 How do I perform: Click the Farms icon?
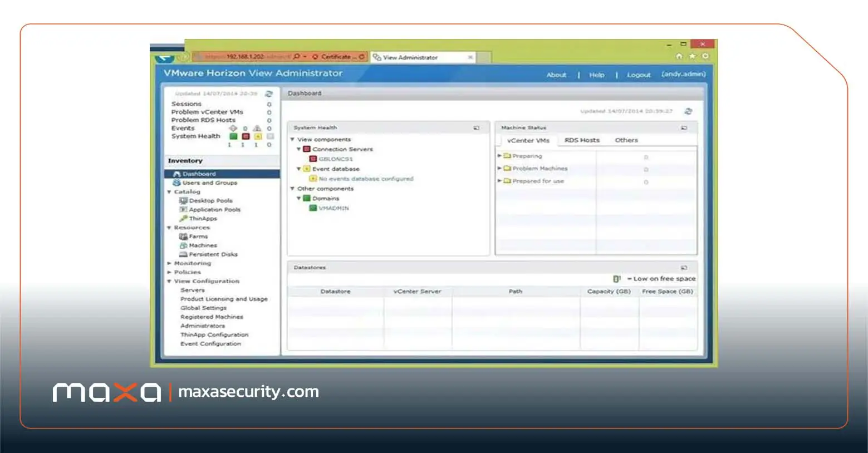[x=183, y=237]
